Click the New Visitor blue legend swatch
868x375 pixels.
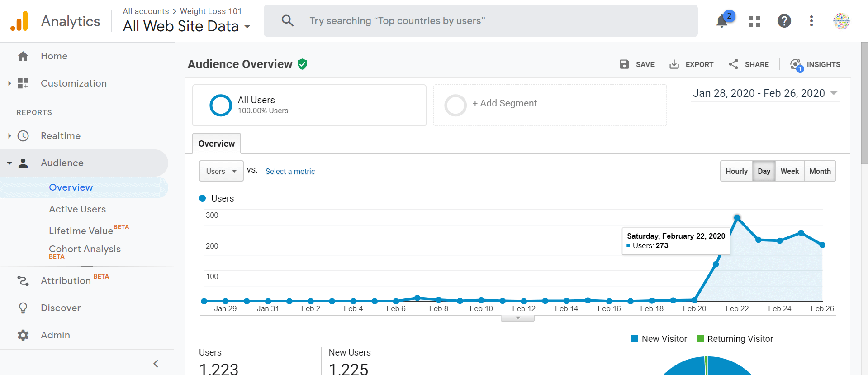click(x=635, y=339)
